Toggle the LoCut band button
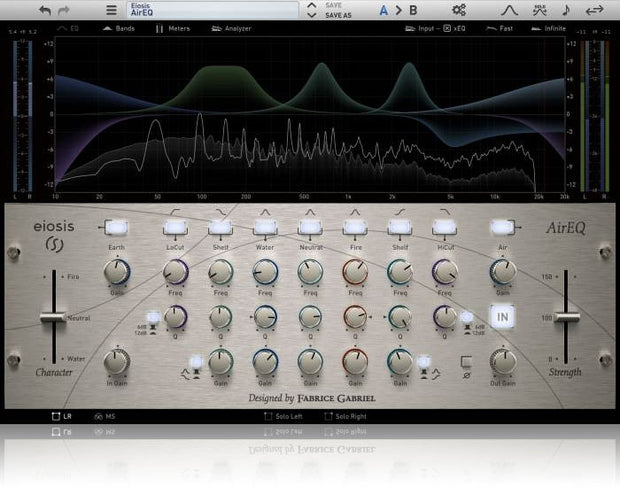 [x=175, y=228]
